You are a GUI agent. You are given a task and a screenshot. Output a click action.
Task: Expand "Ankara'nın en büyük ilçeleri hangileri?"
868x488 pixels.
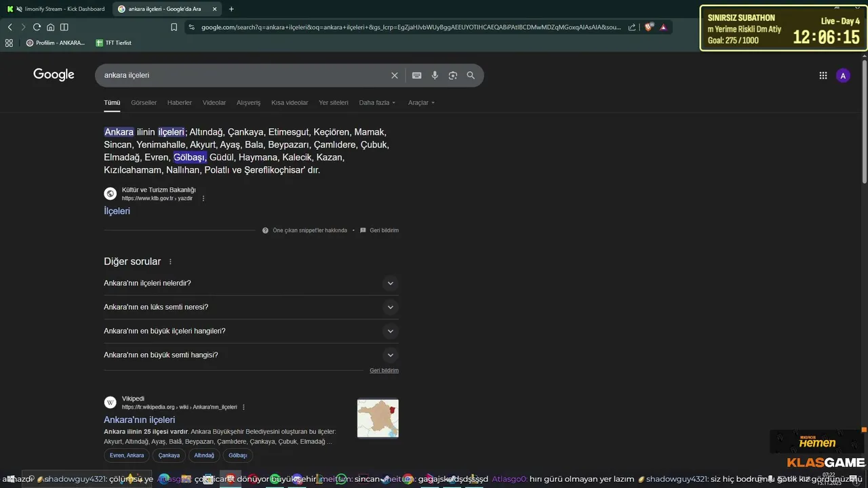(251, 331)
